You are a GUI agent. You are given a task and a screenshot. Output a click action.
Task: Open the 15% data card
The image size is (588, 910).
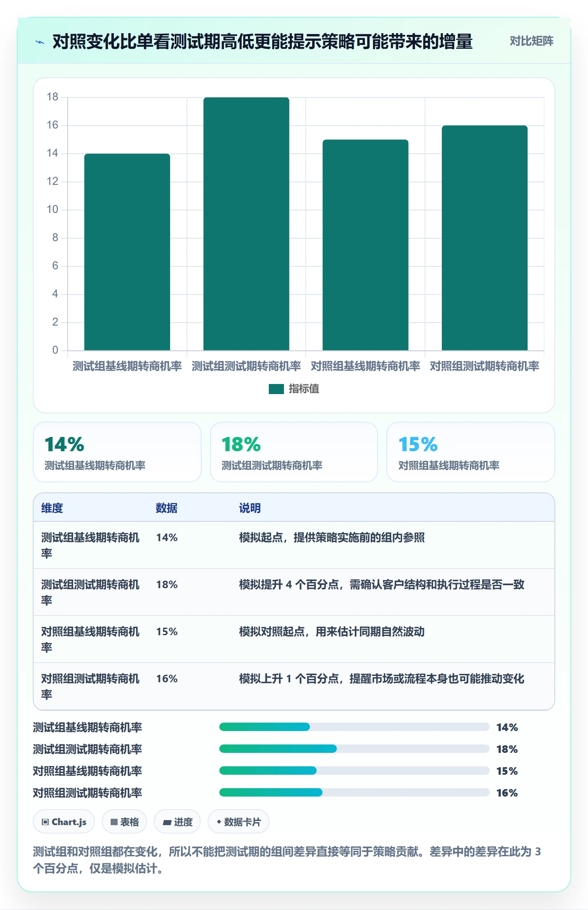click(471, 452)
